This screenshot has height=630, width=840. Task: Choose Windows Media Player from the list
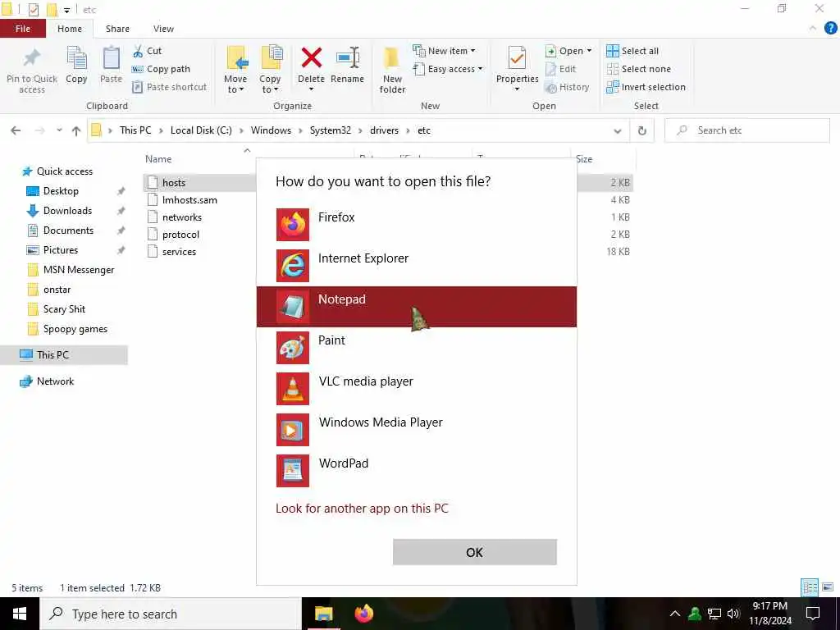[x=416, y=429]
